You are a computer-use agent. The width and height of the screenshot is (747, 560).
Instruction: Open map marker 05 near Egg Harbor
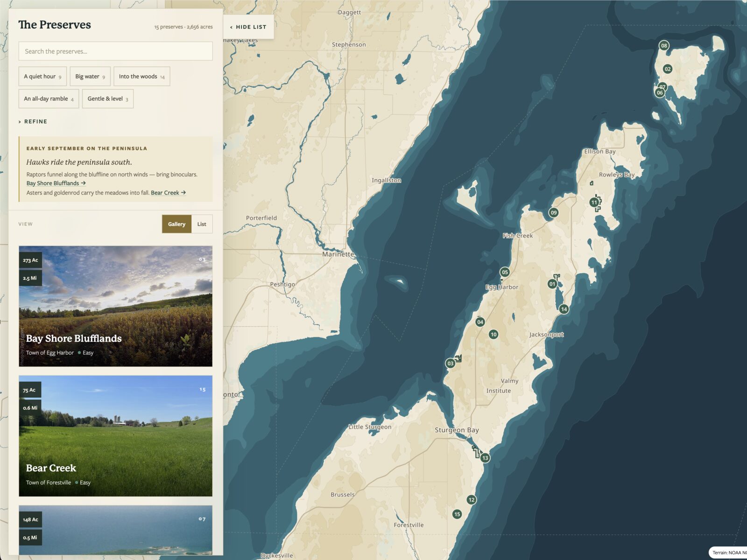(x=505, y=272)
